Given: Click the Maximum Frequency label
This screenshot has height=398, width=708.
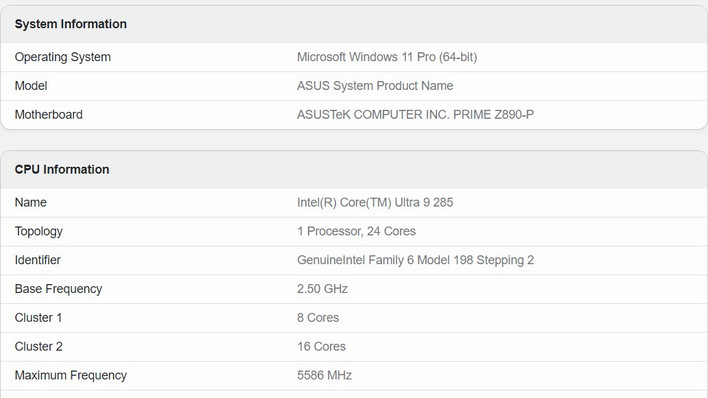Looking at the screenshot, I should (x=70, y=375).
